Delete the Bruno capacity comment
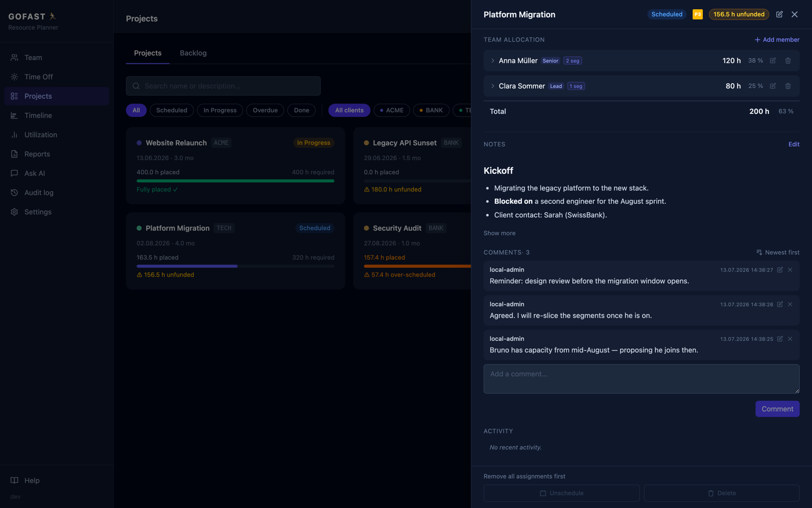 click(790, 339)
